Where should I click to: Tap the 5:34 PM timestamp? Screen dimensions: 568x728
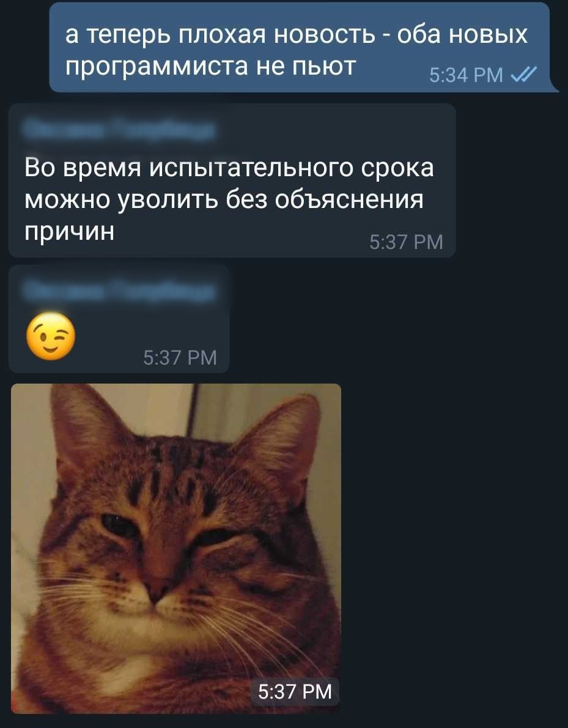[x=466, y=75]
